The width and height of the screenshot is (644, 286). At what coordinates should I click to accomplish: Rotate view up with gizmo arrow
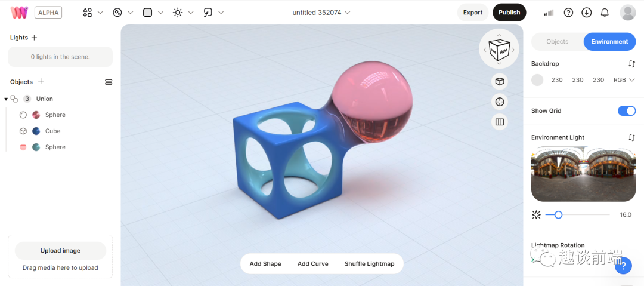click(499, 35)
